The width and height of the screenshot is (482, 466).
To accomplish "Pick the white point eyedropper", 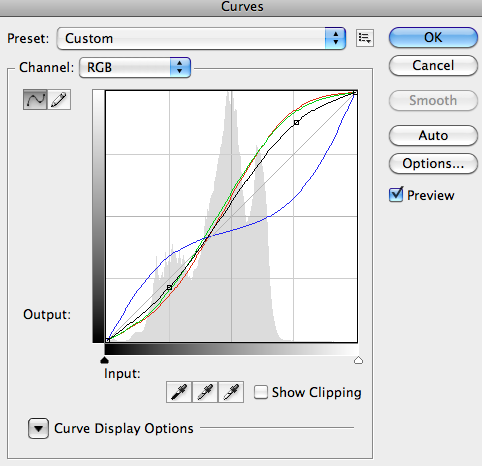I will [231, 392].
